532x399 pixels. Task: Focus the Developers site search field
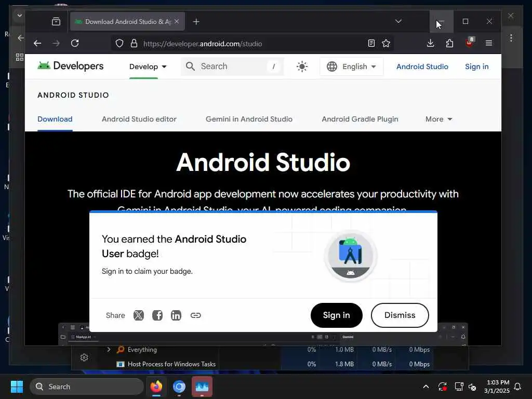[232, 66]
